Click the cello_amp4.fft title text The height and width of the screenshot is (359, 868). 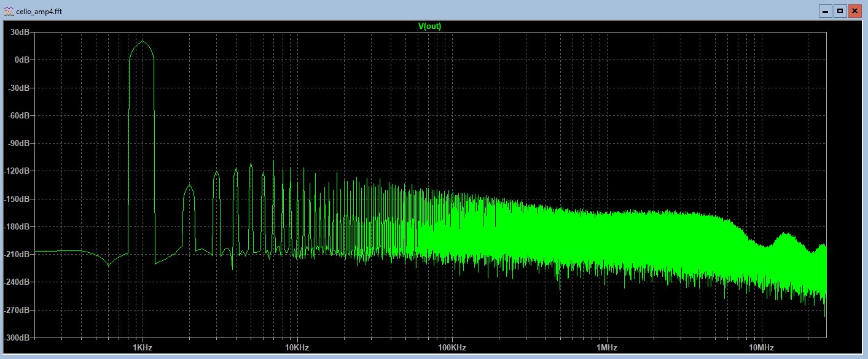pyautogui.click(x=39, y=11)
